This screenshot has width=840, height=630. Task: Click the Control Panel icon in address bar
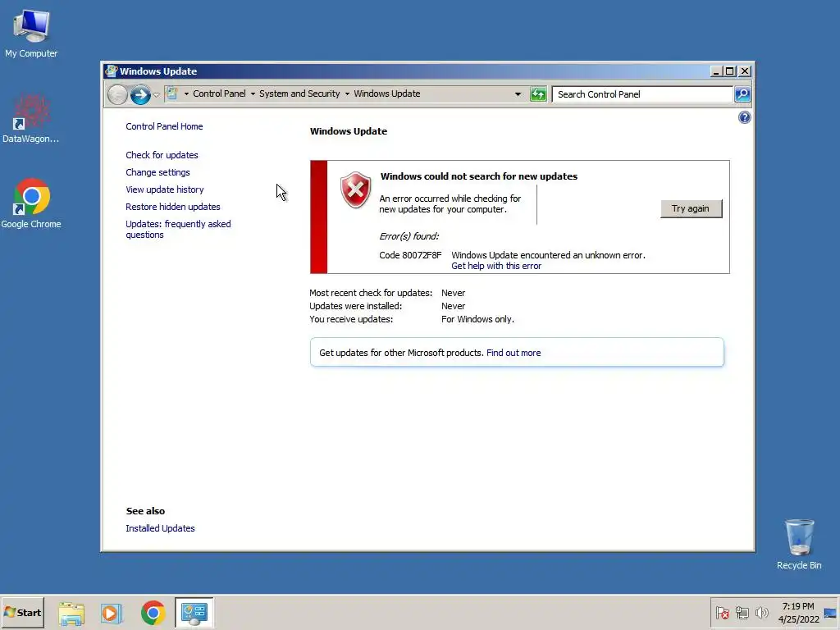(172, 94)
